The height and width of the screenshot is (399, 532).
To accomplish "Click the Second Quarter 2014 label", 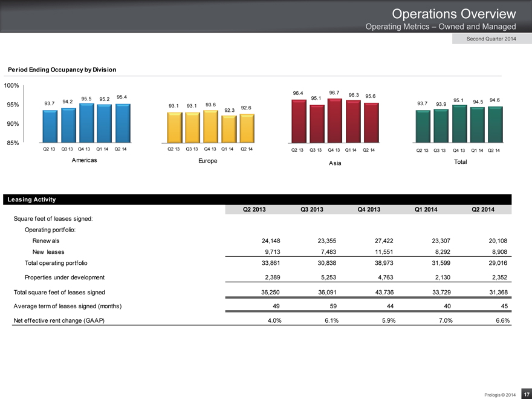I will (491, 39).
